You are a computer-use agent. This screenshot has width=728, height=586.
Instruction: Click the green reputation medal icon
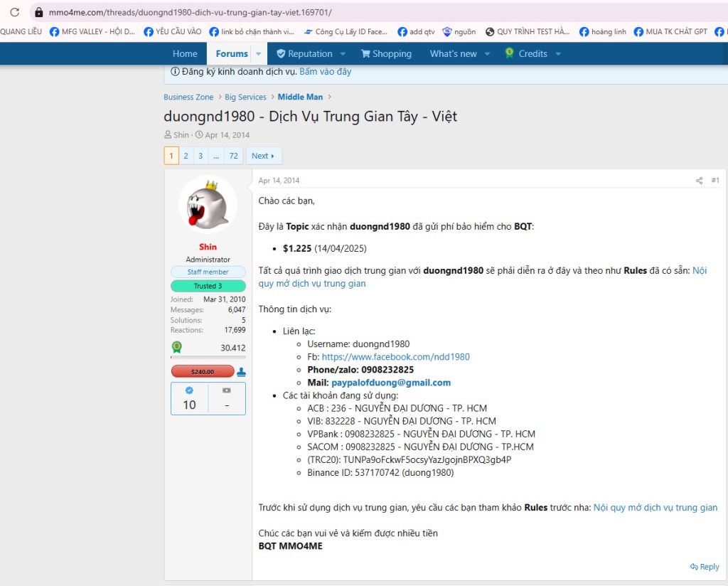(176, 348)
